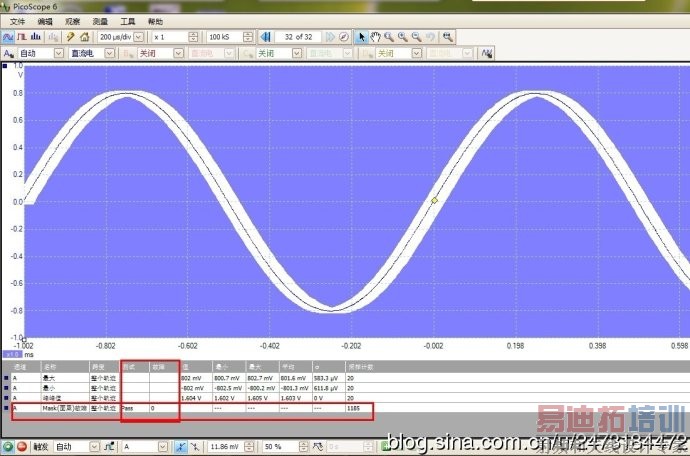The width and height of the screenshot is (690, 456).
Task: Open the 200 µs/div timebase dropdown
Action: click(x=139, y=37)
